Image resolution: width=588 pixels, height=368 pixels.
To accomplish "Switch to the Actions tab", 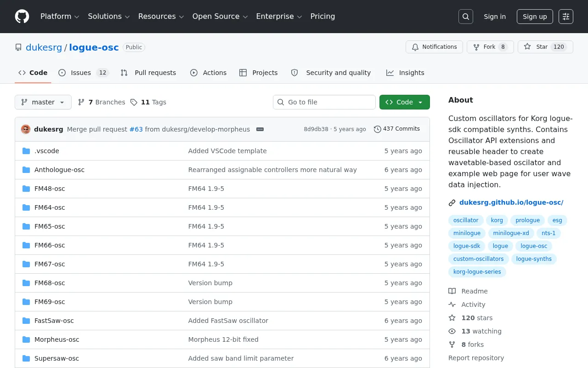I will 209,73.
